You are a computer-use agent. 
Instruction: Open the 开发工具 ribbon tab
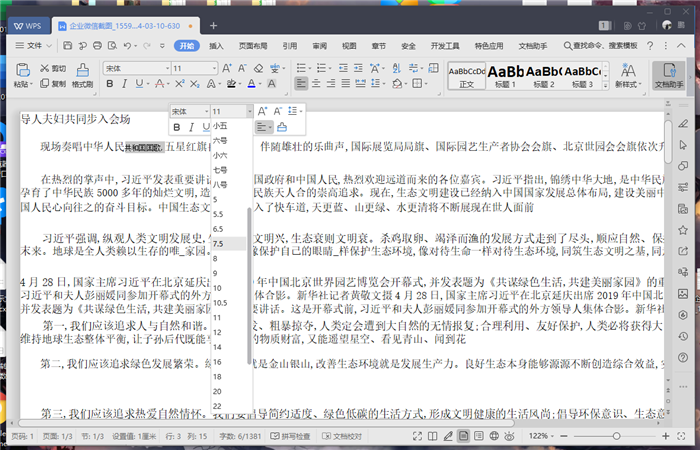click(x=445, y=46)
